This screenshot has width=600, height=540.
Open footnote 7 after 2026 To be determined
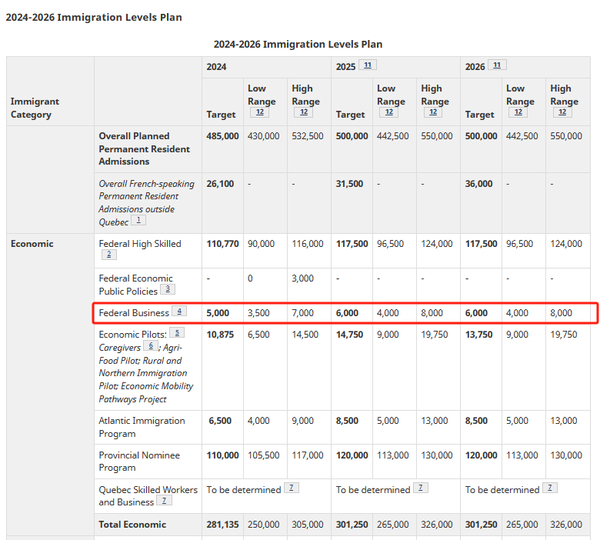550,488
